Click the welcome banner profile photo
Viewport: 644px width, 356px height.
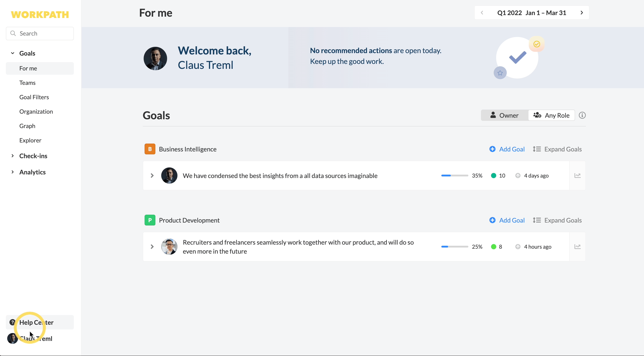pyautogui.click(x=155, y=59)
